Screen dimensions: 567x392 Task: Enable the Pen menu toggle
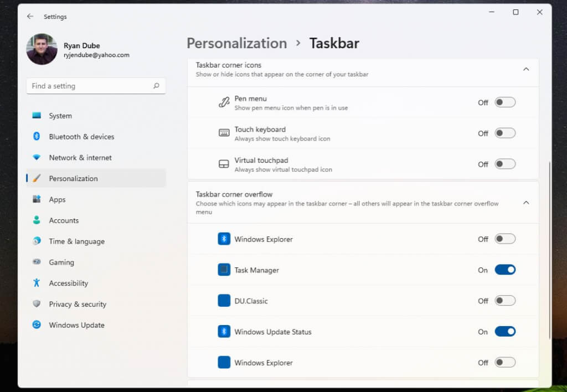coord(505,102)
